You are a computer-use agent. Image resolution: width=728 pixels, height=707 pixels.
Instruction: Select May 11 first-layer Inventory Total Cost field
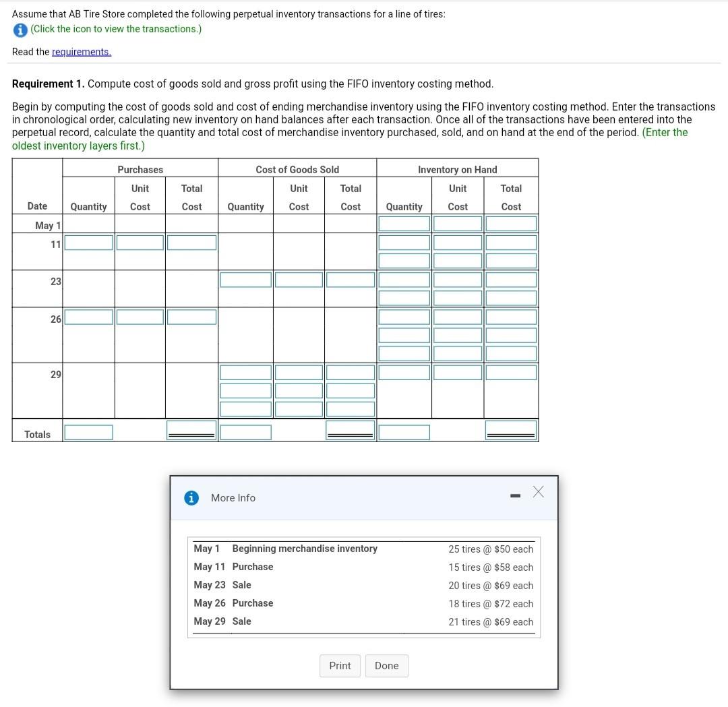[511, 243]
